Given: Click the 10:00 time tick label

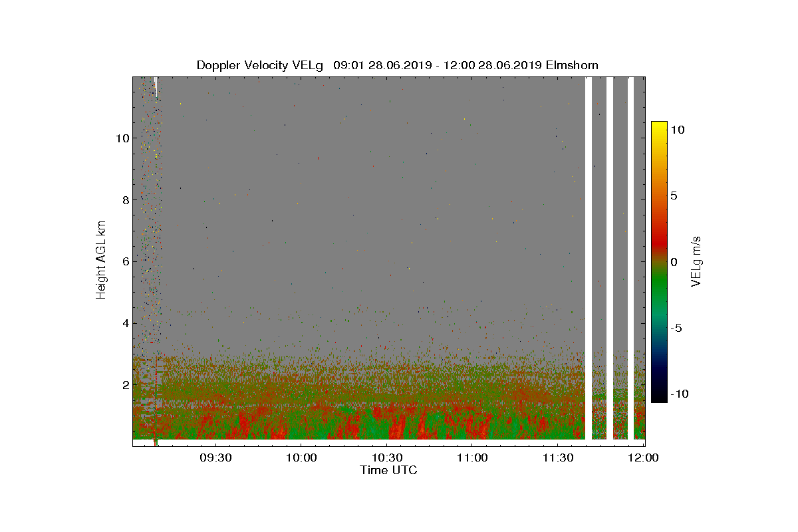Looking at the screenshot, I should 301,458.
